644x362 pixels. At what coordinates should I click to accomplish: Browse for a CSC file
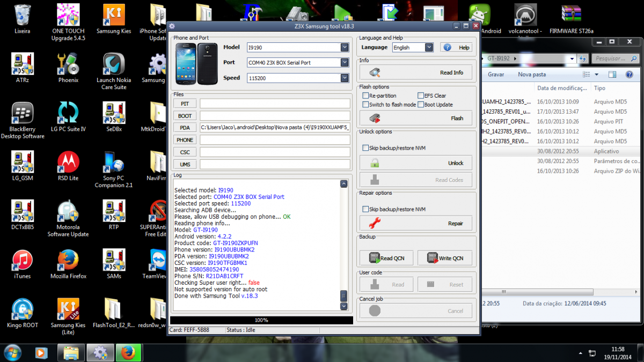coord(185,152)
